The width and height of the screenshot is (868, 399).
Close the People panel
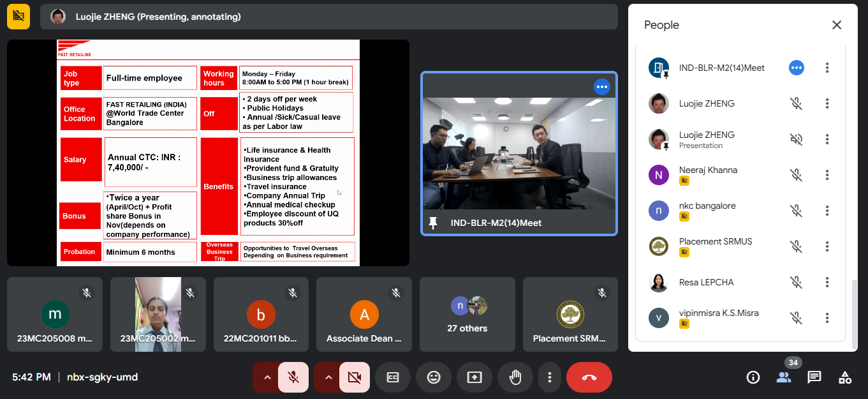pyautogui.click(x=837, y=25)
